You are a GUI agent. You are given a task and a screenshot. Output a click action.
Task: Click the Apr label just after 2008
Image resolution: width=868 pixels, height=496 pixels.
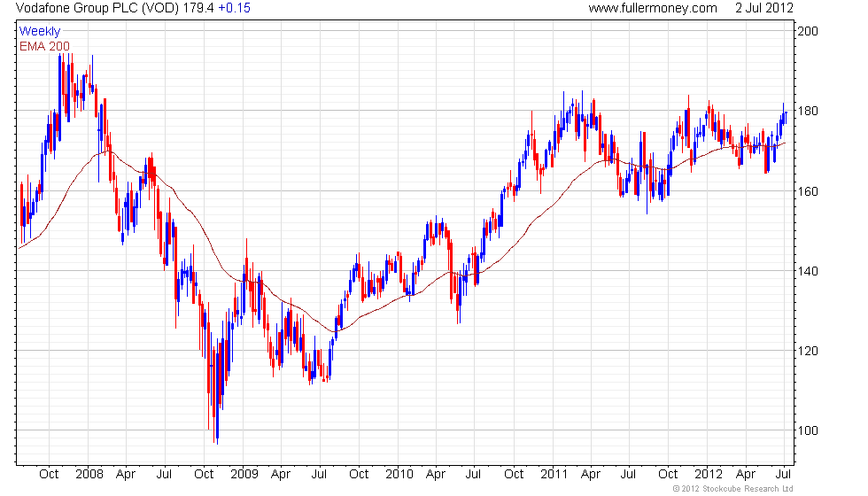126,474
